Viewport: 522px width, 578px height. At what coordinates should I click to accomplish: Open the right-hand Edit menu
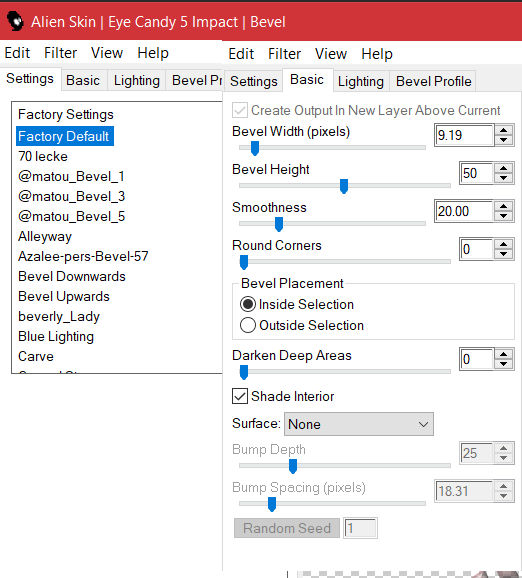tap(241, 54)
